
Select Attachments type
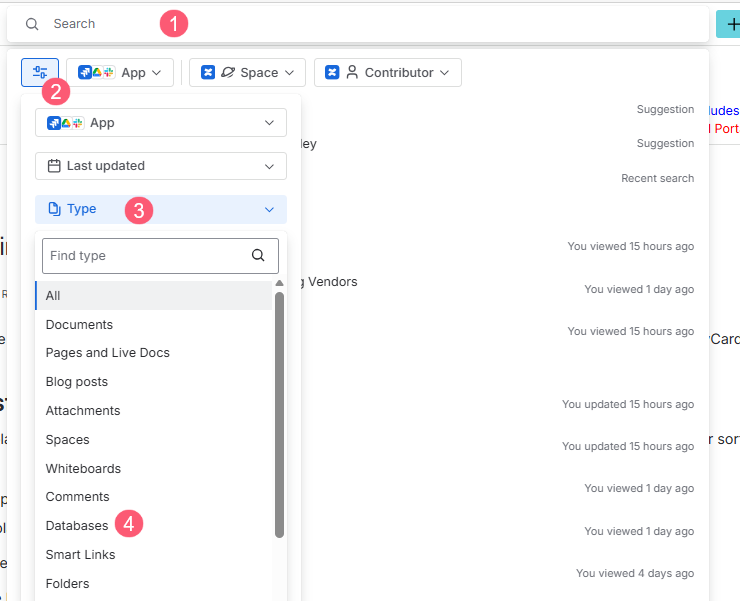pos(154,410)
